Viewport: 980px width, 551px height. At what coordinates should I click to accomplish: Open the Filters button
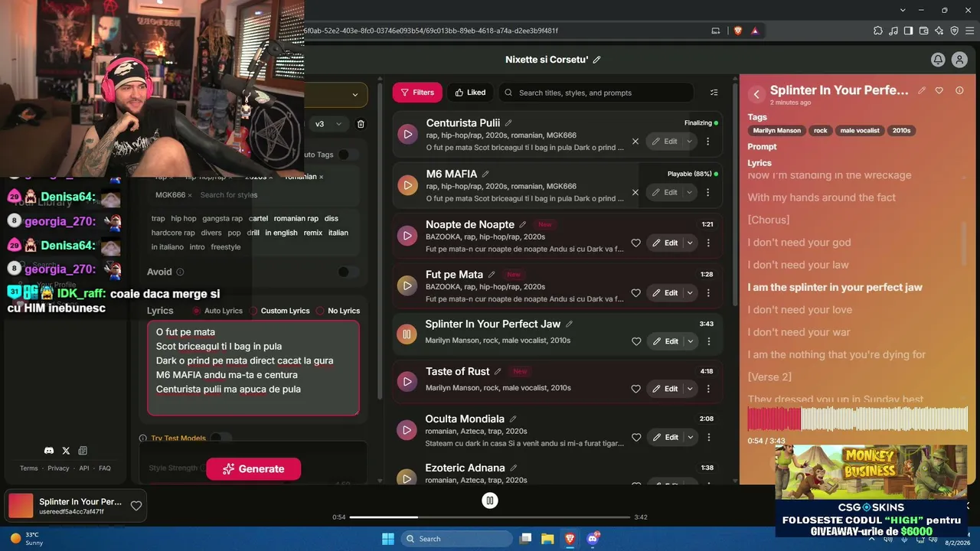pyautogui.click(x=417, y=93)
